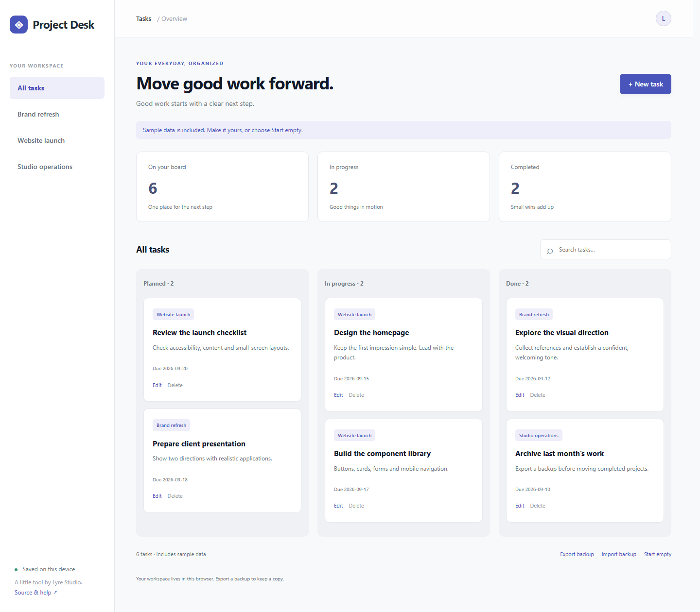Click the Design the homepage title
Screen dimensions: 700x612
pyautogui.click(x=371, y=333)
